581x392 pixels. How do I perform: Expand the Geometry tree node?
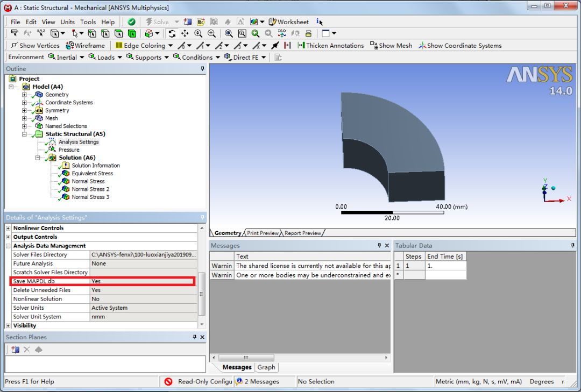[x=24, y=95]
